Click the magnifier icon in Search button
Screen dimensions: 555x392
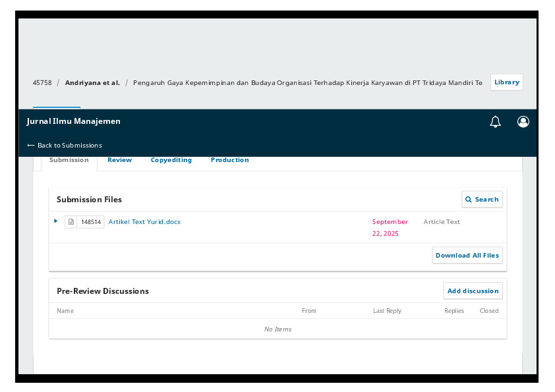(468, 200)
